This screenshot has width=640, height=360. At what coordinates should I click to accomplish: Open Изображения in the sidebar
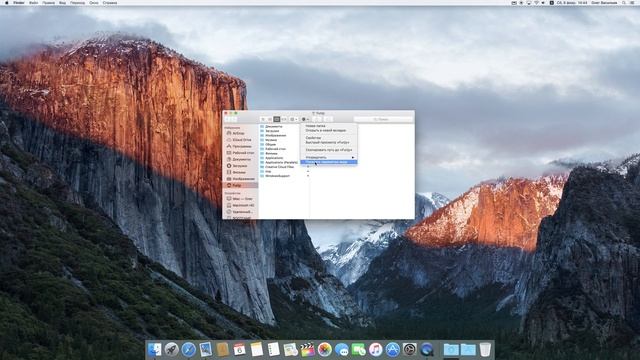[243, 179]
